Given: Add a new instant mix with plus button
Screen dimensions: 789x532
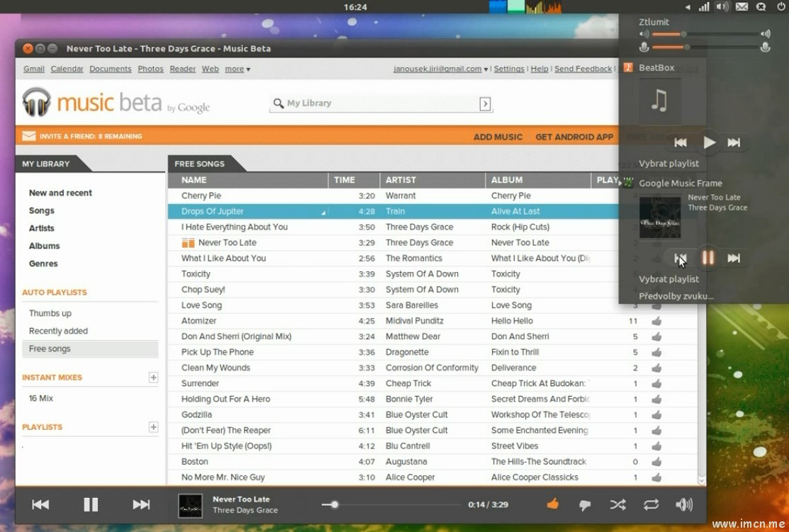Looking at the screenshot, I should (153, 377).
